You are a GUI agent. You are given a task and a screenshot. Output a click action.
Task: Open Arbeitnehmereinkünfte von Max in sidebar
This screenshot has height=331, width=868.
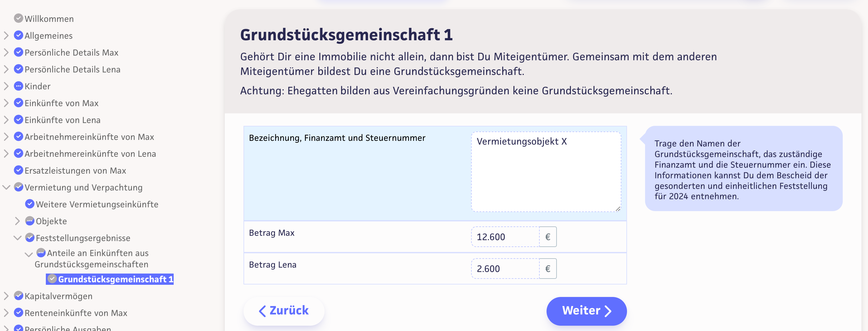pos(89,137)
